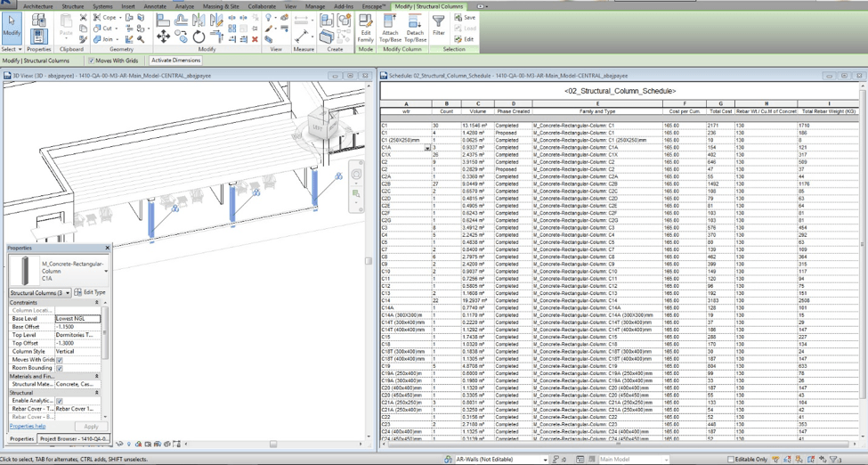868x465 pixels.
Task: Collapse Materials and Finishes section
Action: tap(96, 376)
